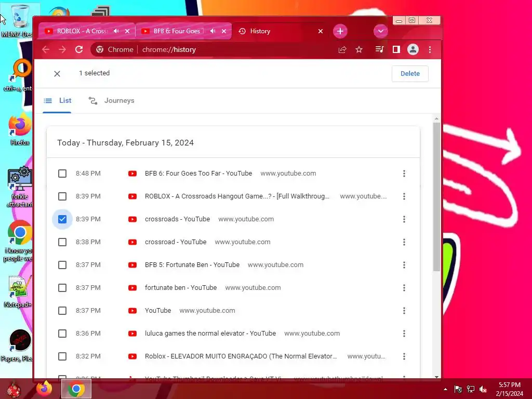Click the muted volume tray icon
This screenshot has height=399, width=532.
click(x=483, y=389)
